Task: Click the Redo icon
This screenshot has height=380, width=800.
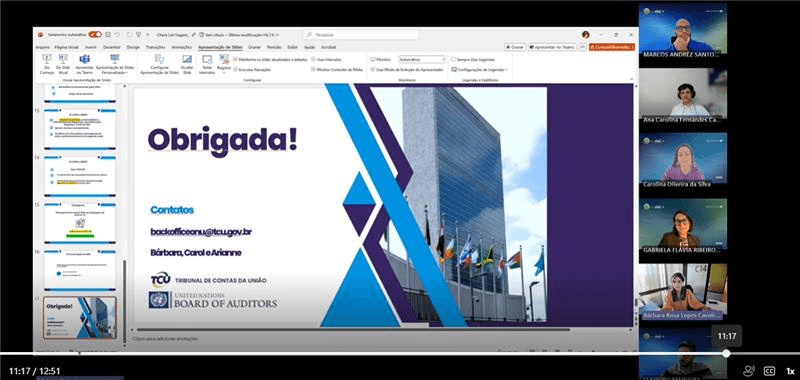Action: click(129, 35)
